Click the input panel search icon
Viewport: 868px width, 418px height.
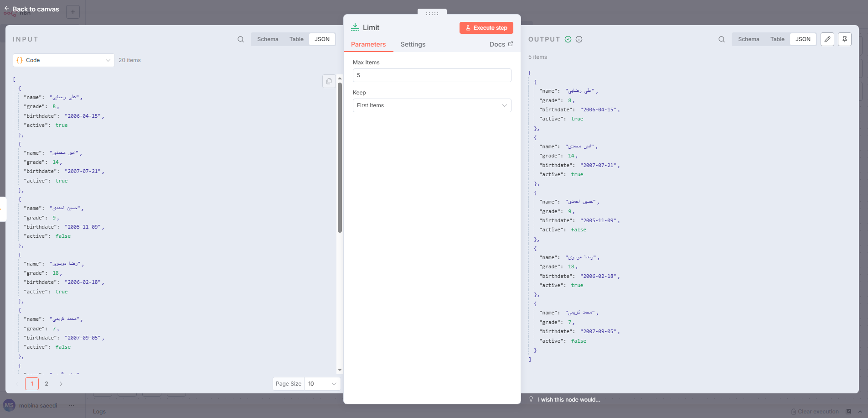(x=241, y=39)
